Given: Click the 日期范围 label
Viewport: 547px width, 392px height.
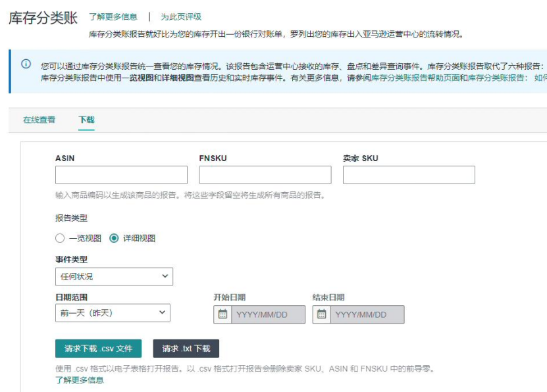Looking at the screenshot, I should (x=71, y=297).
